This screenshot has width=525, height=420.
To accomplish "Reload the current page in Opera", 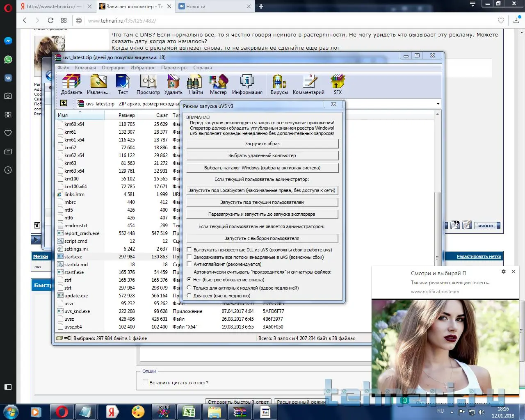I will click(x=50, y=21).
